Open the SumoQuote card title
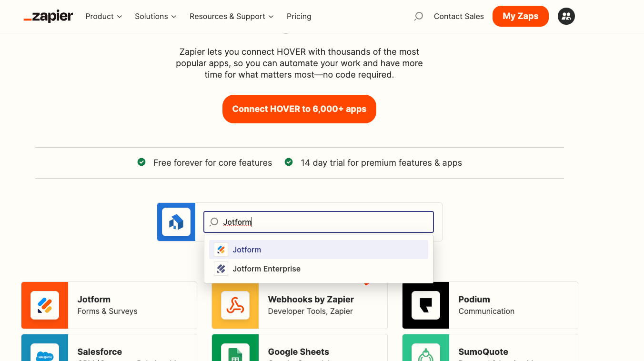Viewport: 644px width, 361px height. point(483,352)
